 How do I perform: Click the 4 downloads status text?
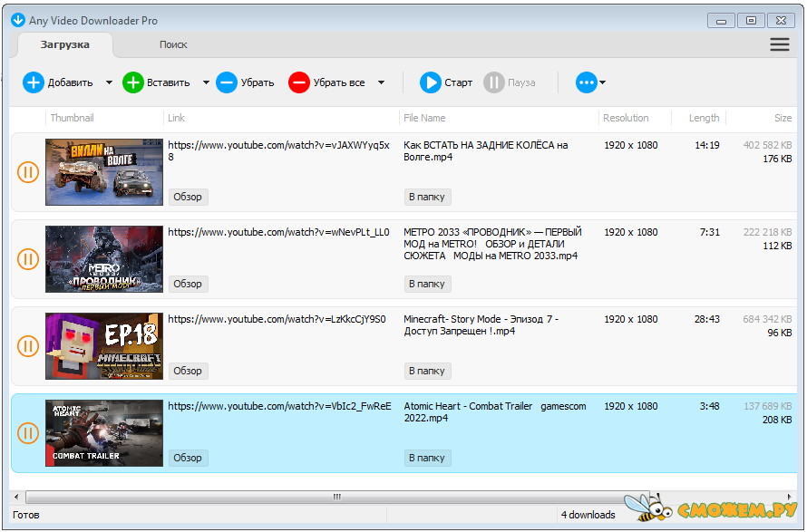click(x=588, y=515)
